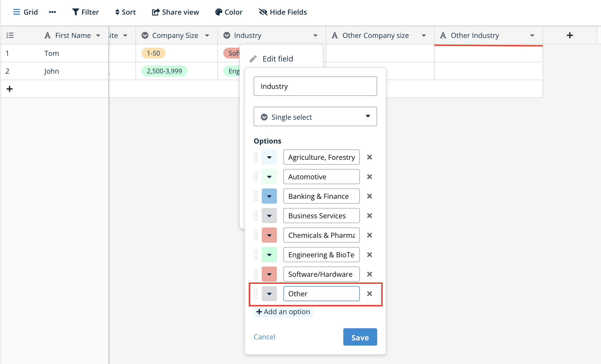Click the Filter funnel icon
601x364 pixels.
coord(76,12)
